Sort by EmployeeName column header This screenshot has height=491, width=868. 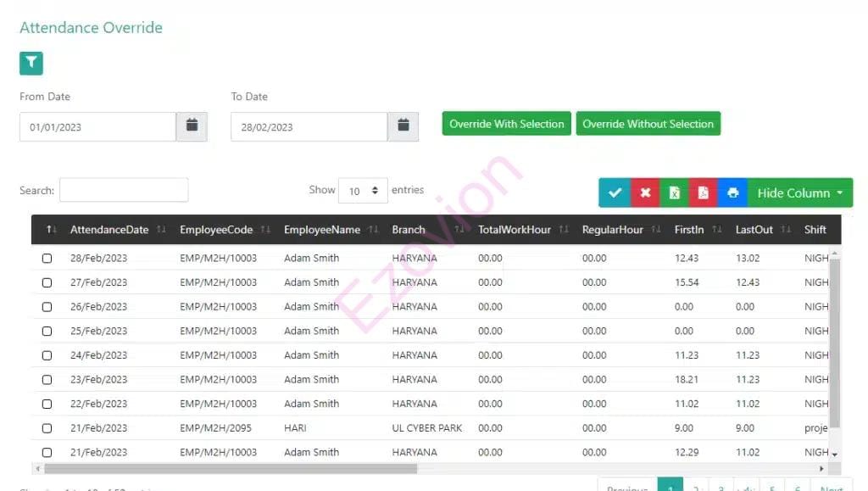coord(322,230)
